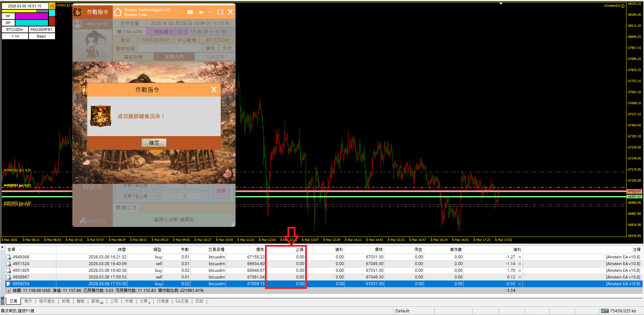Click the 保存 button in the panel
644x315 pixels.
[x=227, y=48]
